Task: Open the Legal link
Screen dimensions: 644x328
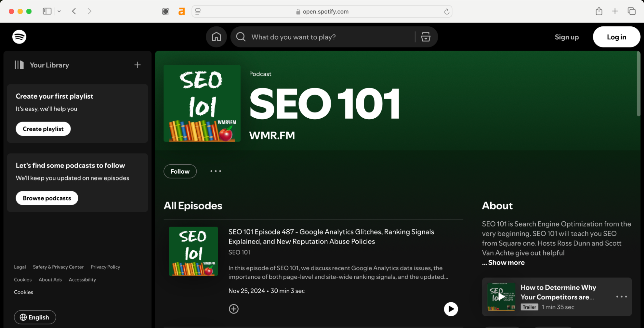Action: tap(20, 267)
